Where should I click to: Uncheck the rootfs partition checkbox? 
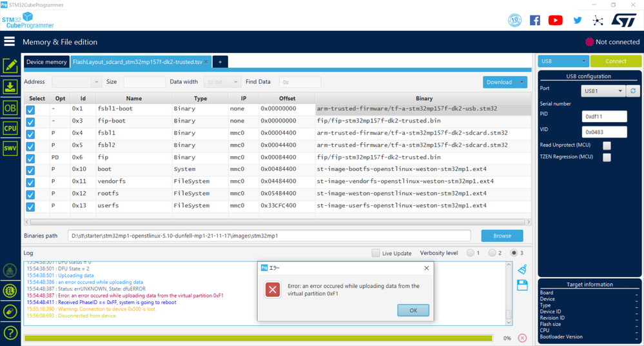[30, 194]
